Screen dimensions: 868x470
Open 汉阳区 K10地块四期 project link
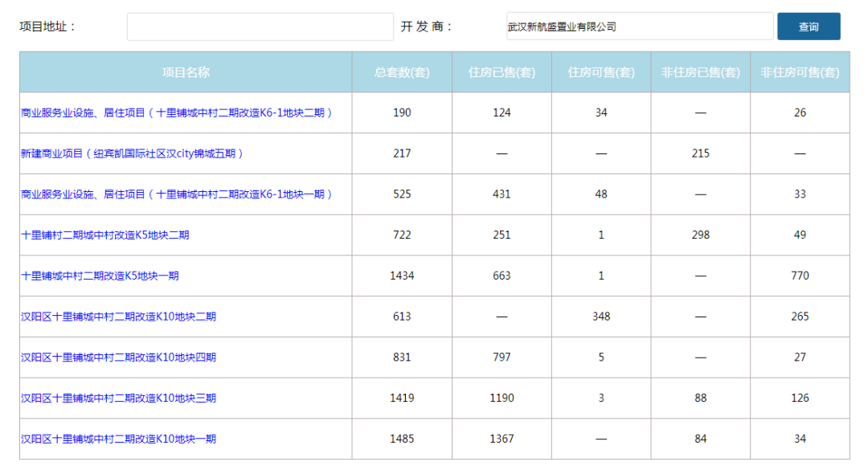tap(118, 358)
